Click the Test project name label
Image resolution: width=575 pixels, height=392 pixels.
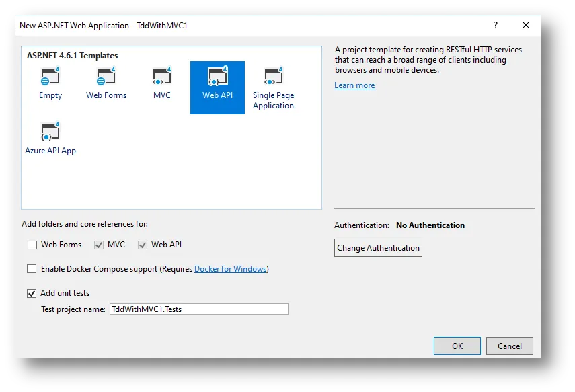(73, 309)
